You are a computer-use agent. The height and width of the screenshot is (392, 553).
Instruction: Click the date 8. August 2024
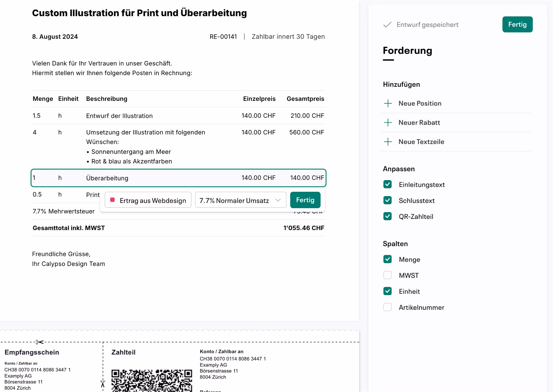click(x=55, y=37)
